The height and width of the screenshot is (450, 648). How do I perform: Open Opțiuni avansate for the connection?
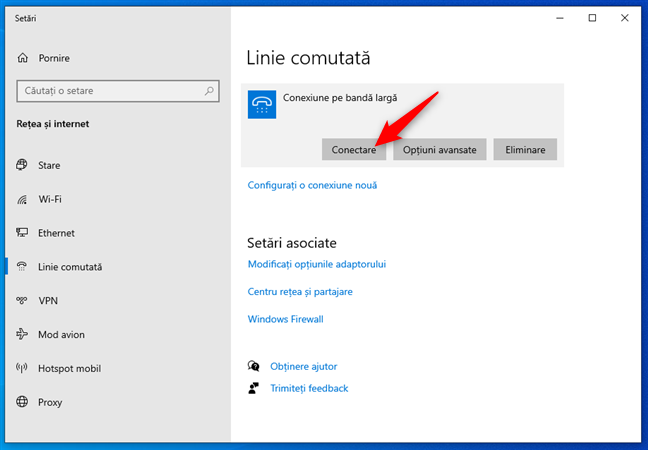tap(440, 149)
